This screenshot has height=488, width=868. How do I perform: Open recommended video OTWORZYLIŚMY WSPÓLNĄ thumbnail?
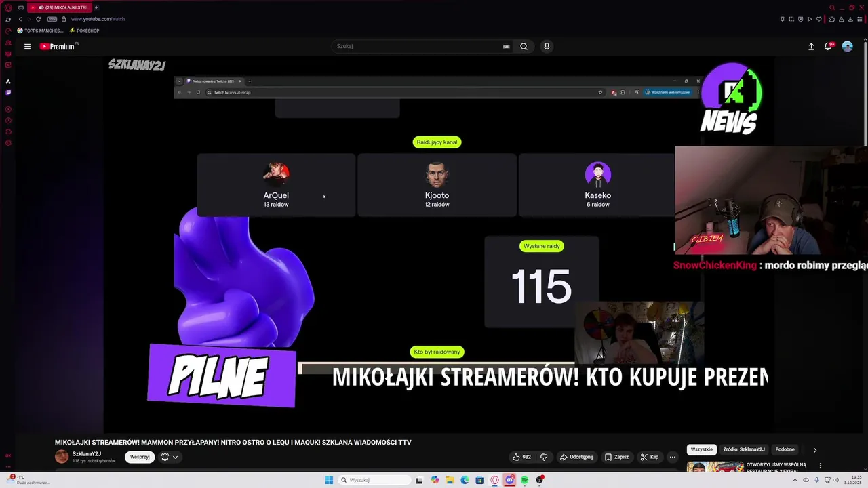(x=715, y=466)
